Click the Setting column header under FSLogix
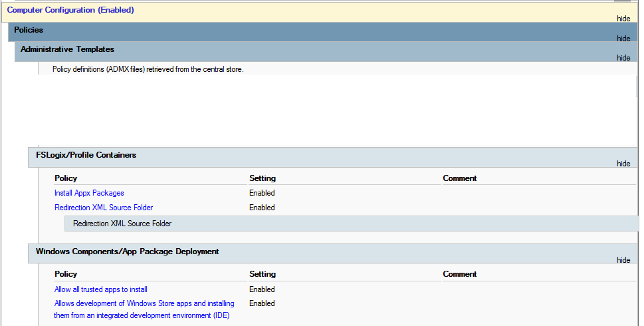644x326 pixels. point(263,178)
